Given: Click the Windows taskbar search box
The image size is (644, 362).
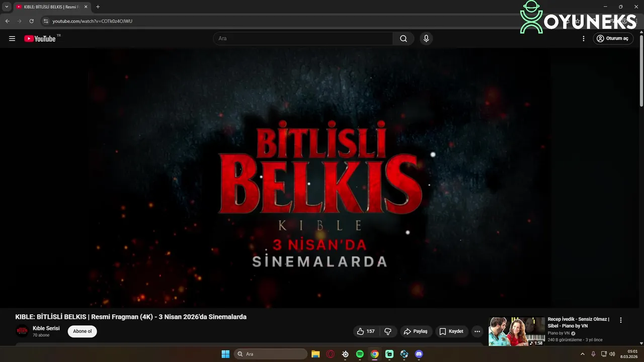Looking at the screenshot, I should 271,354.
